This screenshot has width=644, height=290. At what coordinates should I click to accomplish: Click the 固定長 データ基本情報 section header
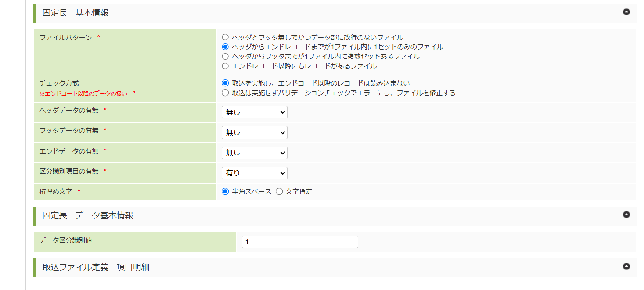pos(88,215)
